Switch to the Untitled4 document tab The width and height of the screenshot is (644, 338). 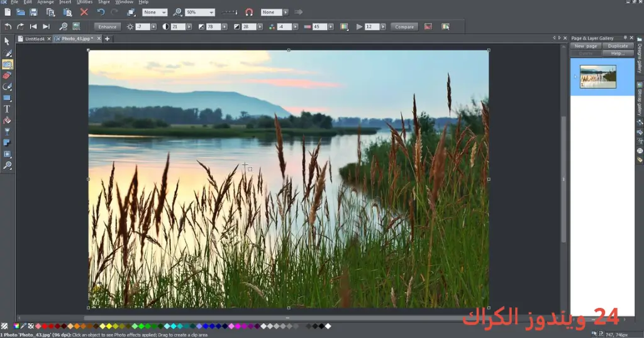pos(35,38)
